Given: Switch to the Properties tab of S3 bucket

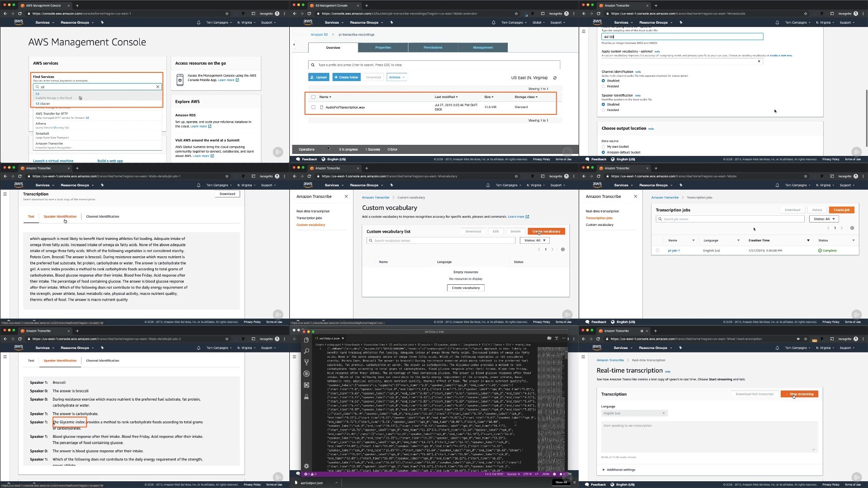Looking at the screenshot, I should (x=383, y=47).
